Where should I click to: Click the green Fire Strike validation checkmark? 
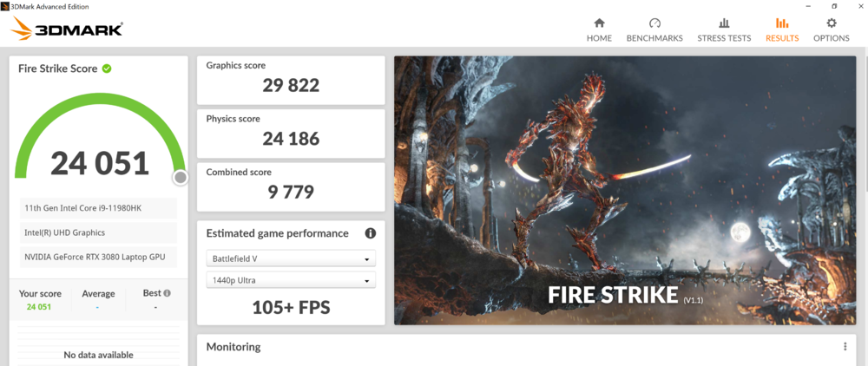(107, 69)
